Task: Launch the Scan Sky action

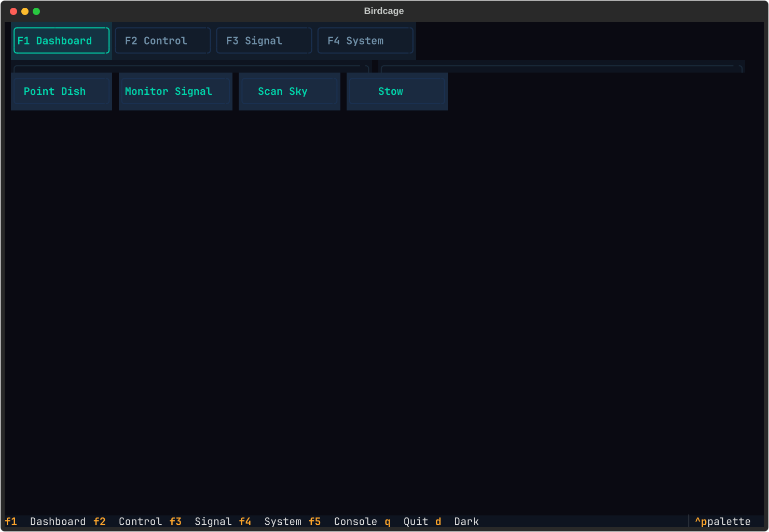Action: [289, 91]
